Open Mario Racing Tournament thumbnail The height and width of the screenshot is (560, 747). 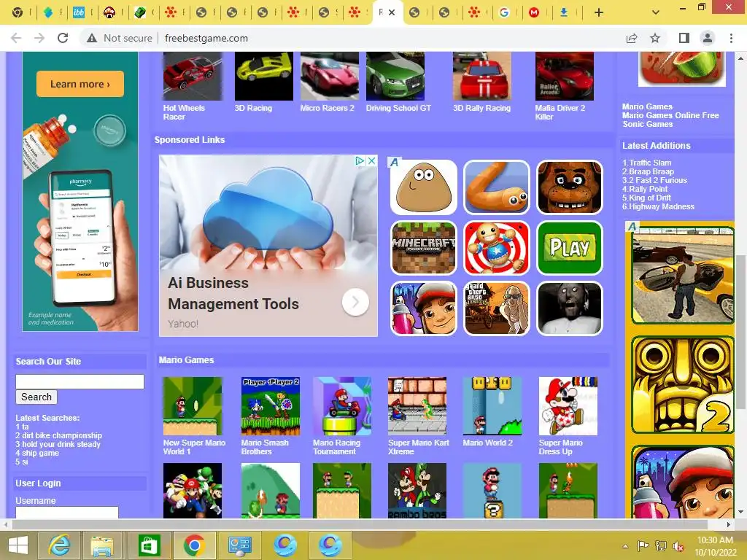click(342, 406)
